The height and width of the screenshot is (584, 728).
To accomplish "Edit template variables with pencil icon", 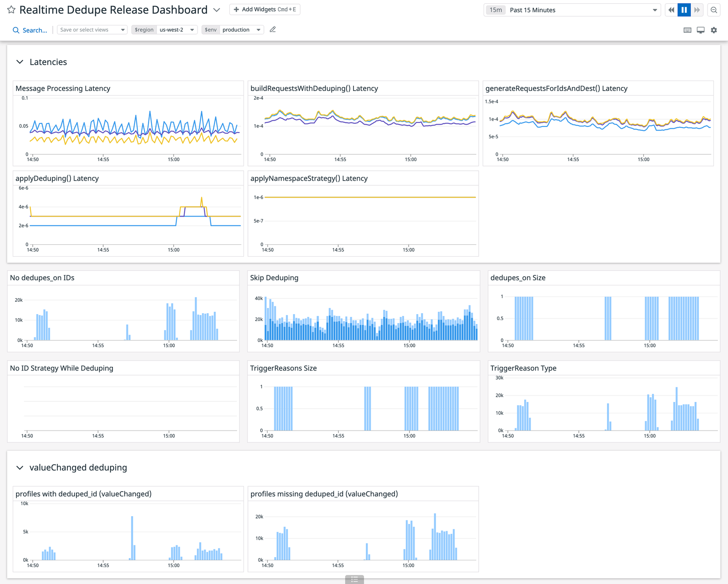I will click(273, 30).
